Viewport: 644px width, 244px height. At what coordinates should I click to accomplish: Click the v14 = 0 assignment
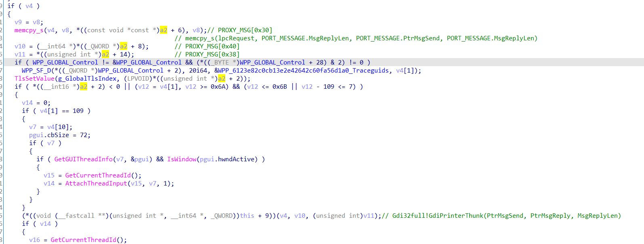[36, 103]
